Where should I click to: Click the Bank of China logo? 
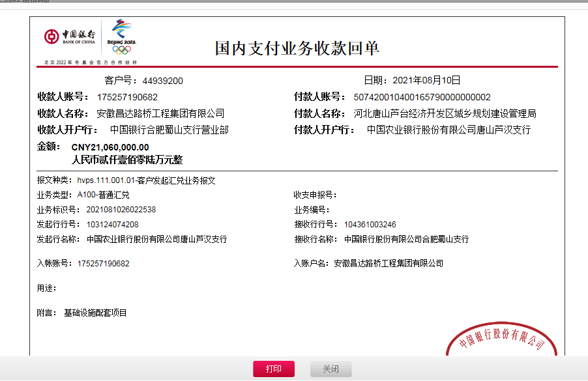[x=70, y=36]
